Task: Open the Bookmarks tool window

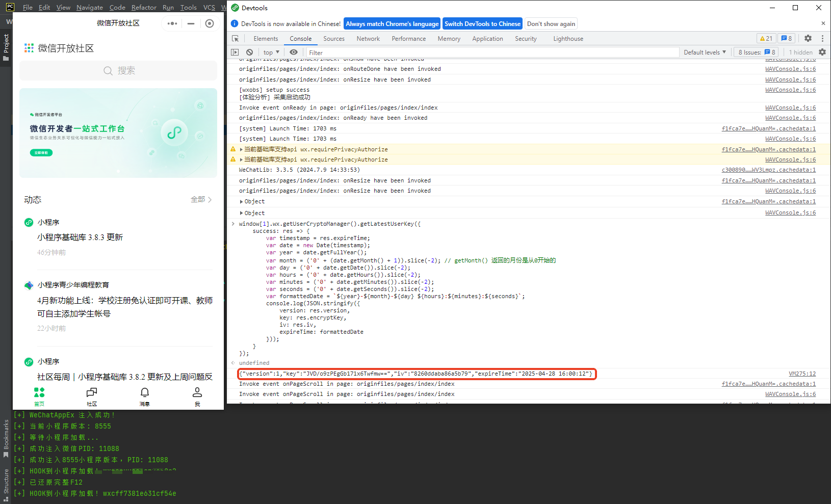Action: pyautogui.click(x=6, y=438)
